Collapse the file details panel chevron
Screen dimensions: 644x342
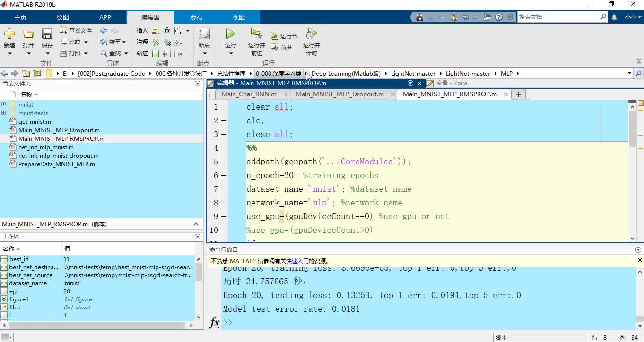tap(197, 224)
